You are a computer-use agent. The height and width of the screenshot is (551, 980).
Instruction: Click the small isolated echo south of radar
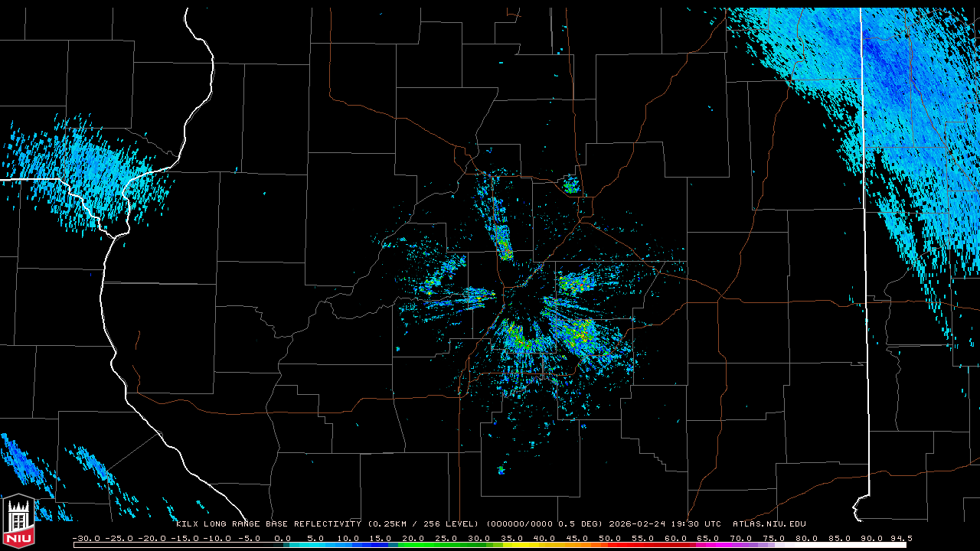click(501, 469)
